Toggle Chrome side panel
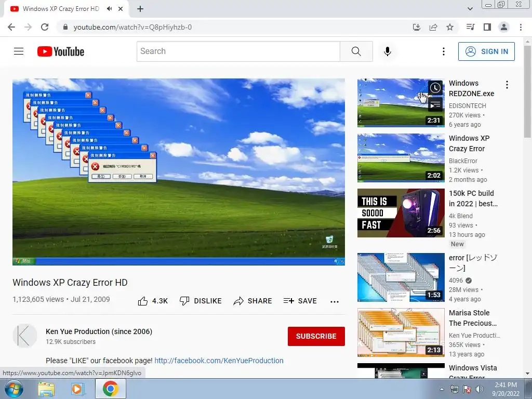Screen dimensions: 532x399 487,27
